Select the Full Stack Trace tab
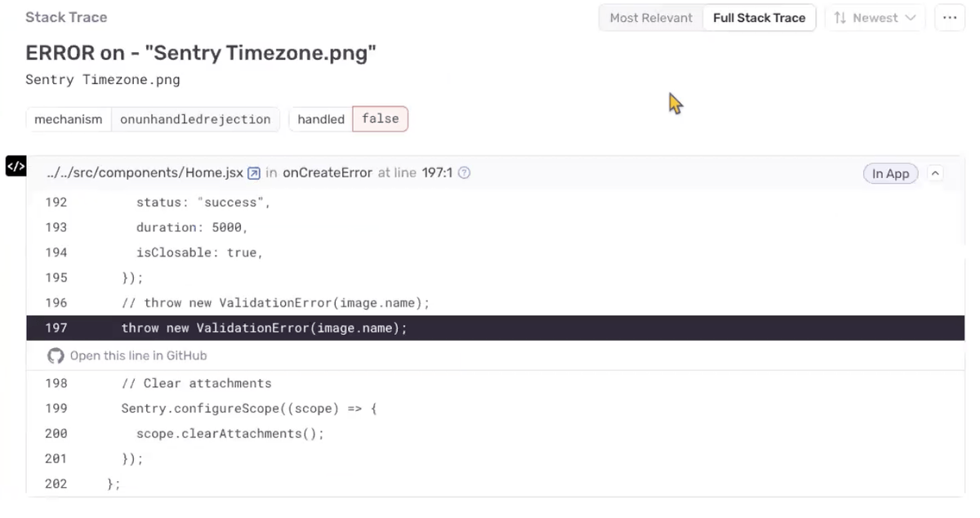 pos(759,17)
